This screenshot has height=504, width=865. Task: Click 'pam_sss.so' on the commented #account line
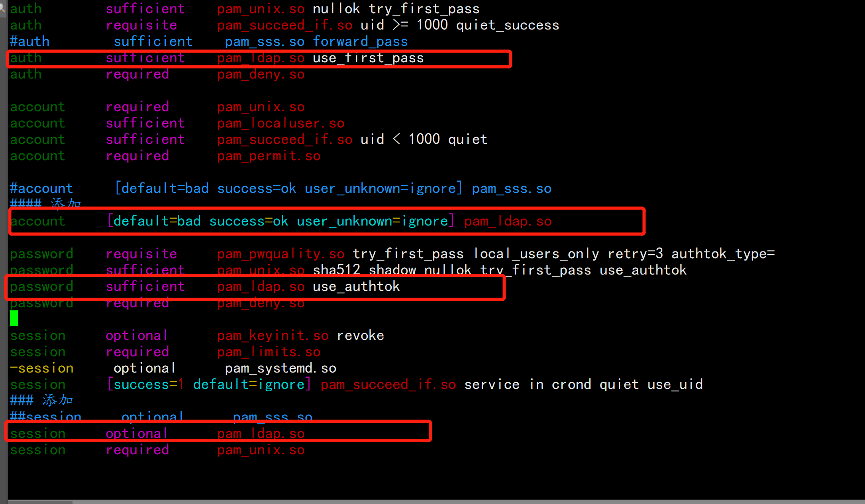coord(512,188)
